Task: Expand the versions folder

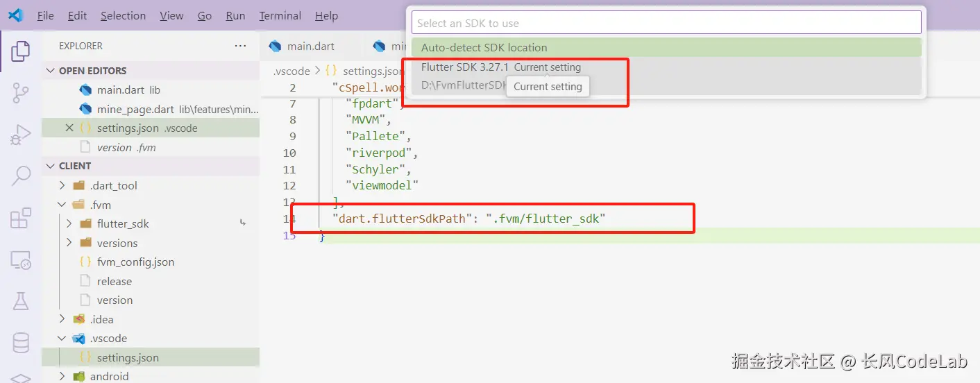Action: point(69,243)
